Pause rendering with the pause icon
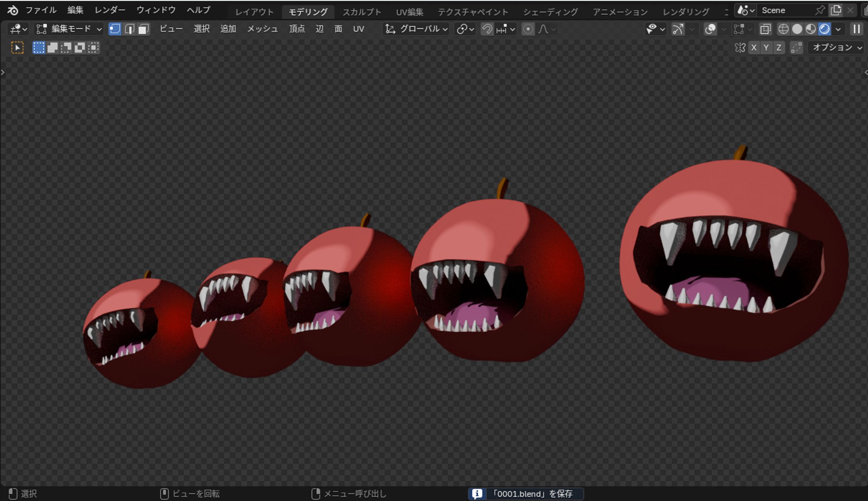868x501 pixels. coord(856,29)
